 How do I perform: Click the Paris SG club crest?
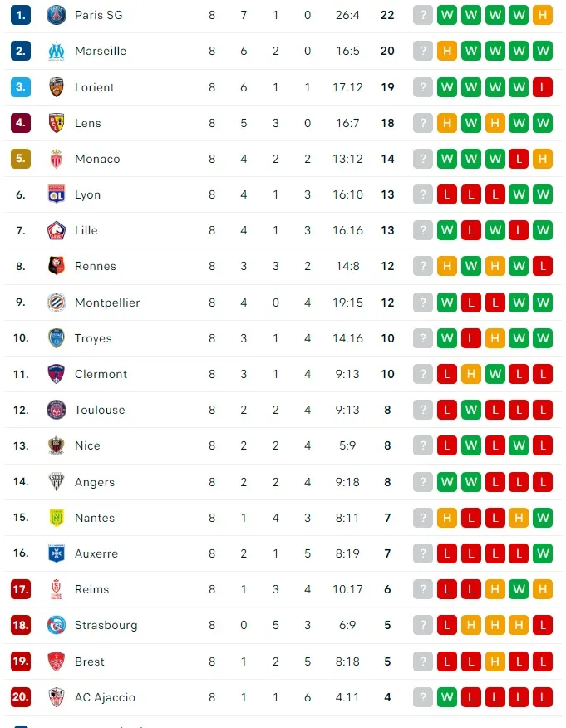click(57, 15)
